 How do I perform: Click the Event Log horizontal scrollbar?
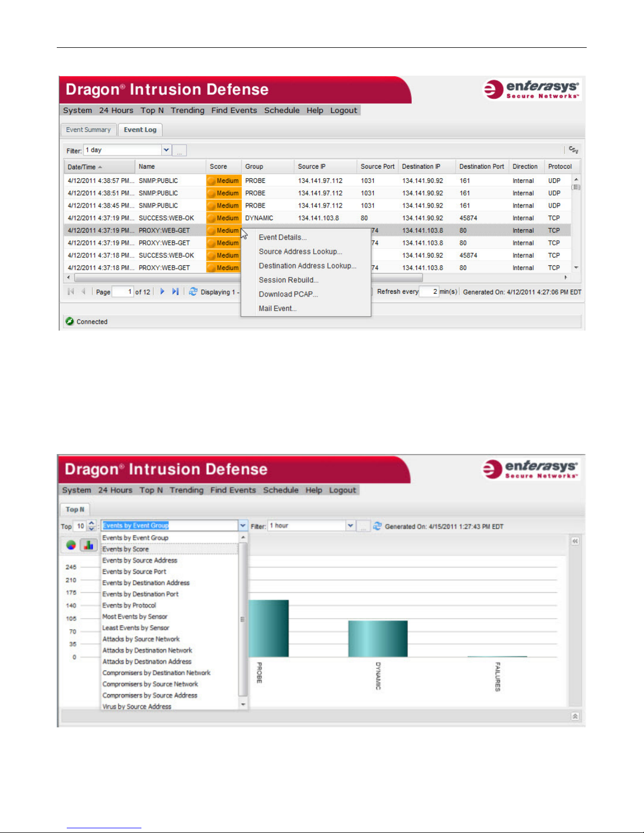[248, 277]
